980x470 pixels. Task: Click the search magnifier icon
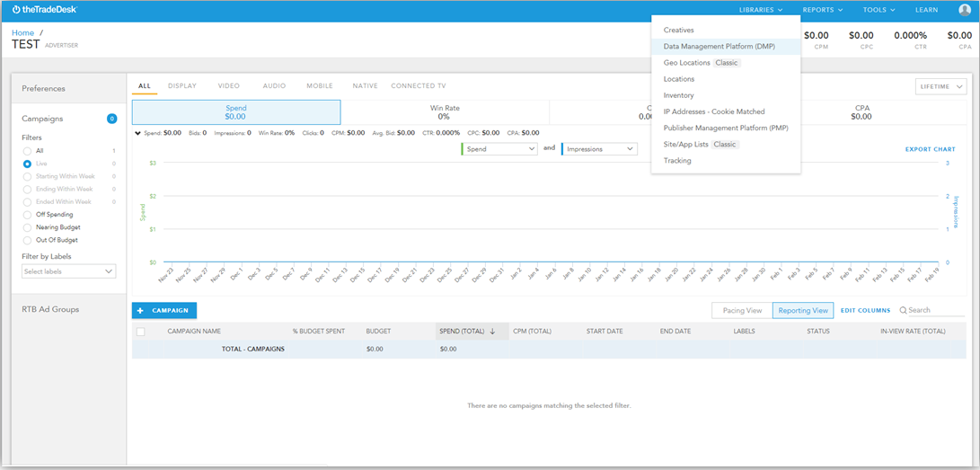903,310
